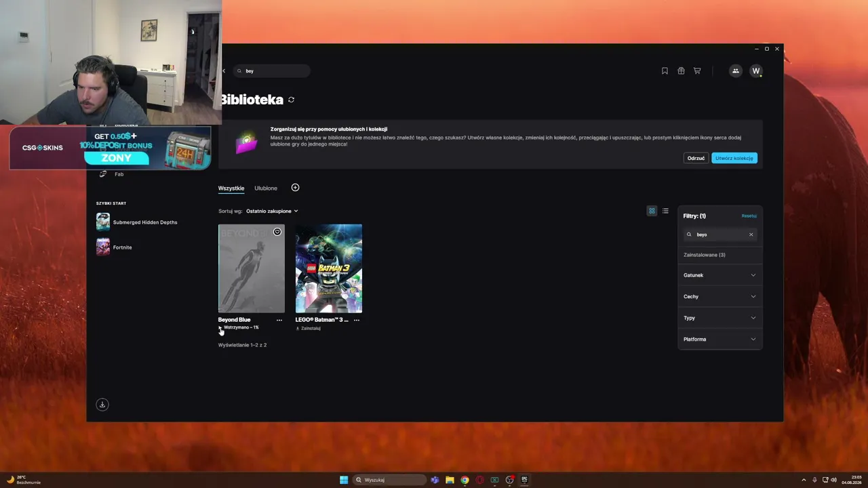Click the Beyond Blue title text
The height and width of the screenshot is (488, 868).
click(x=234, y=320)
